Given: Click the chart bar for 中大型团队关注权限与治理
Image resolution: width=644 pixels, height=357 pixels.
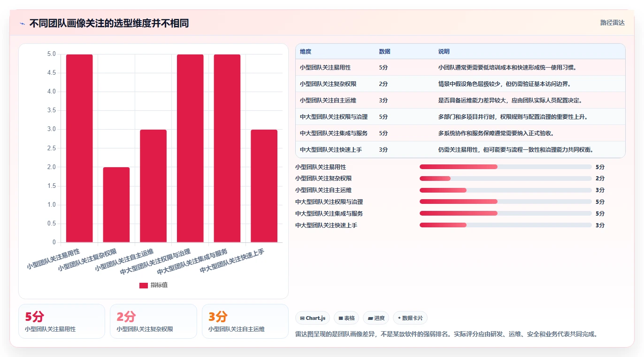Looking at the screenshot, I should pos(190,148).
